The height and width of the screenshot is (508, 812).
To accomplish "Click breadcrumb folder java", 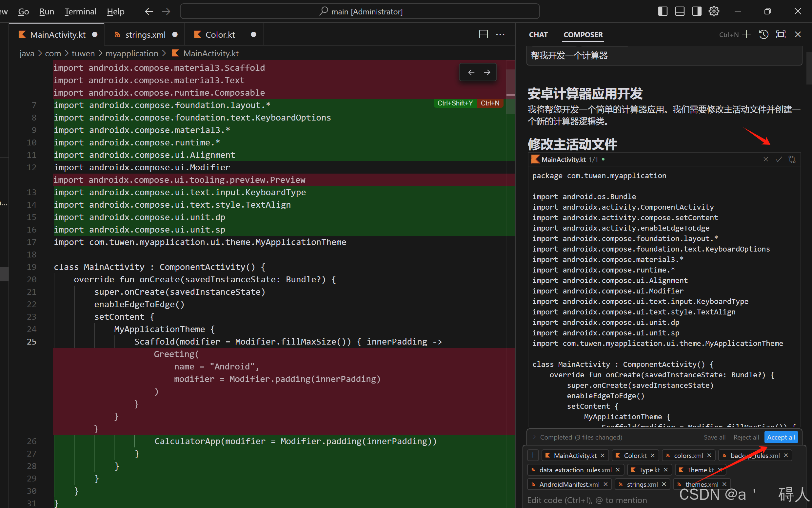I will (x=27, y=53).
